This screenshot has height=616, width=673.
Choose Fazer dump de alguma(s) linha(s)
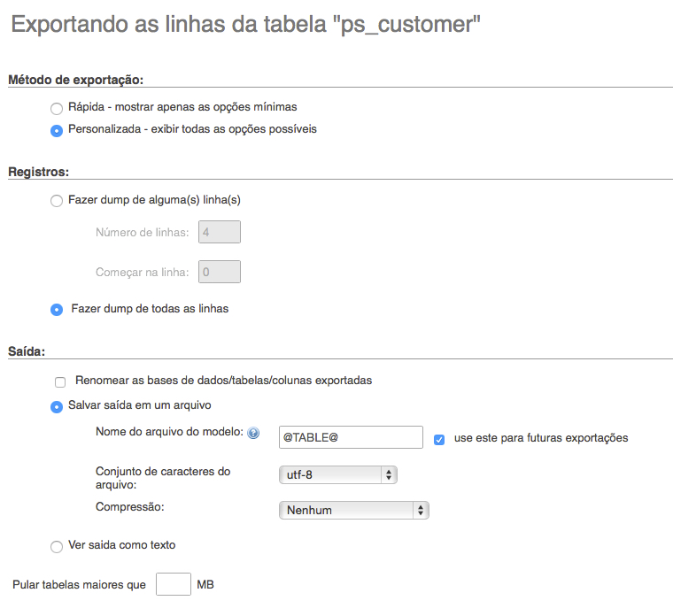click(x=57, y=201)
